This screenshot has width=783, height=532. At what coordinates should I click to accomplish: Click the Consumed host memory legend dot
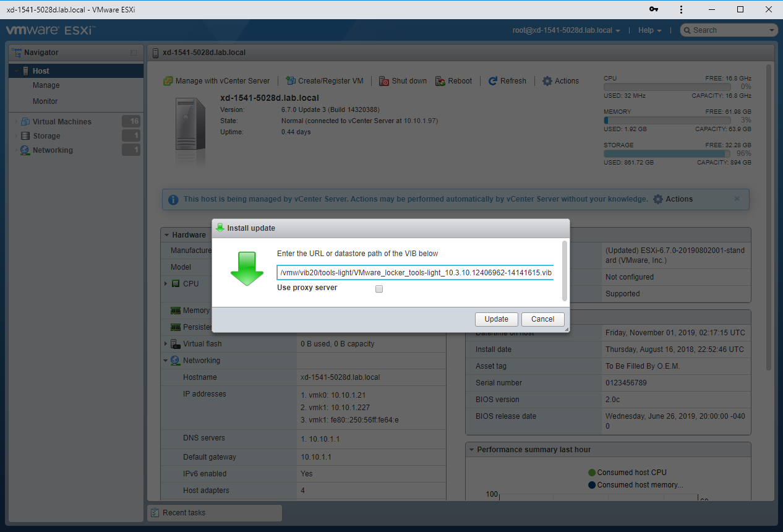(x=592, y=485)
